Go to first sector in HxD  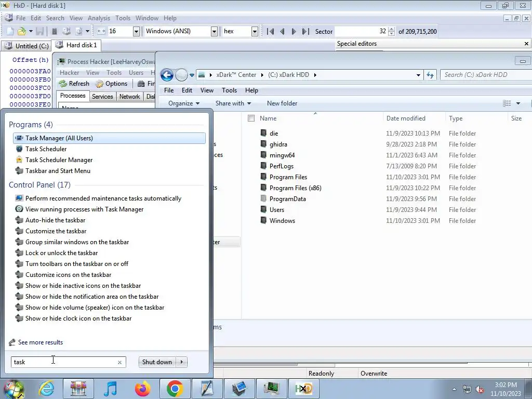coord(270,32)
